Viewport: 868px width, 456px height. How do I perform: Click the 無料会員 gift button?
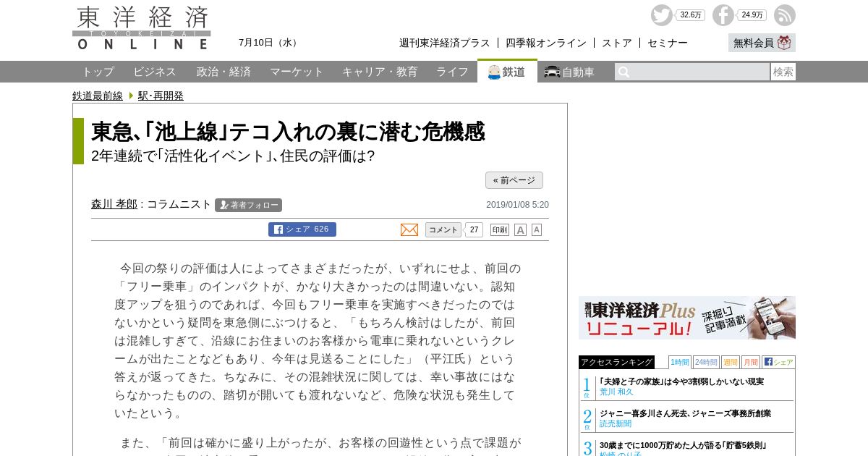point(762,43)
